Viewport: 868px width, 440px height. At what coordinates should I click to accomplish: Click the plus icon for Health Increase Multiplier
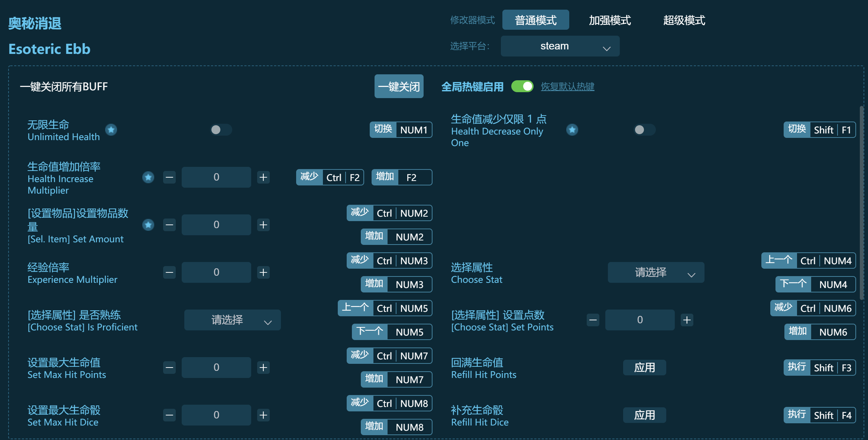[x=263, y=177]
